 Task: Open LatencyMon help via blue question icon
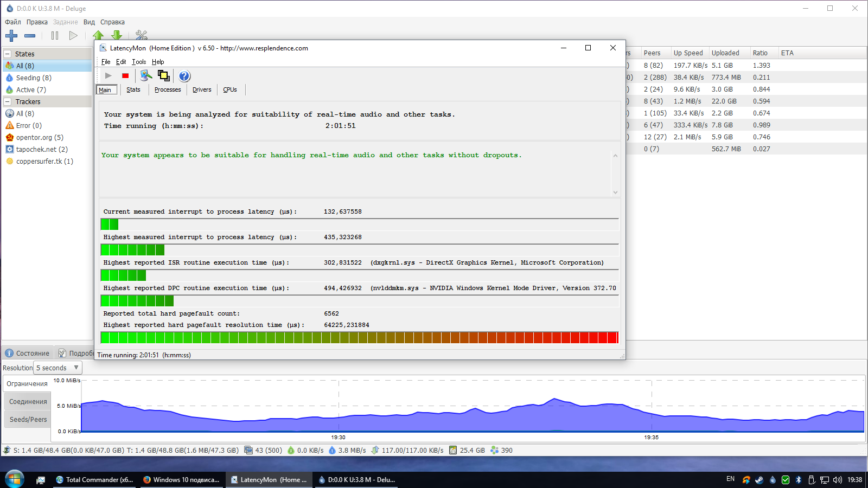[x=184, y=76]
